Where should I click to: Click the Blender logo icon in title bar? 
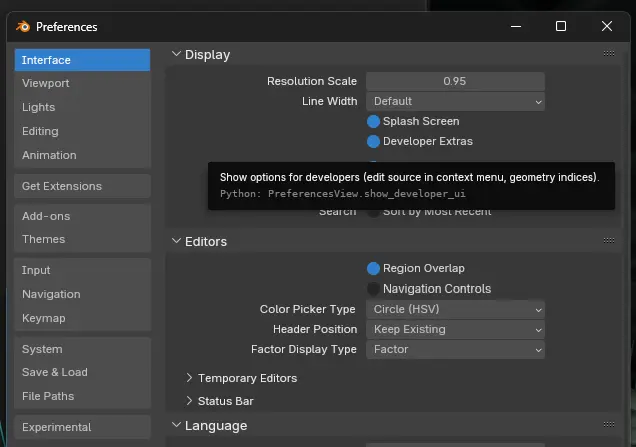23,27
